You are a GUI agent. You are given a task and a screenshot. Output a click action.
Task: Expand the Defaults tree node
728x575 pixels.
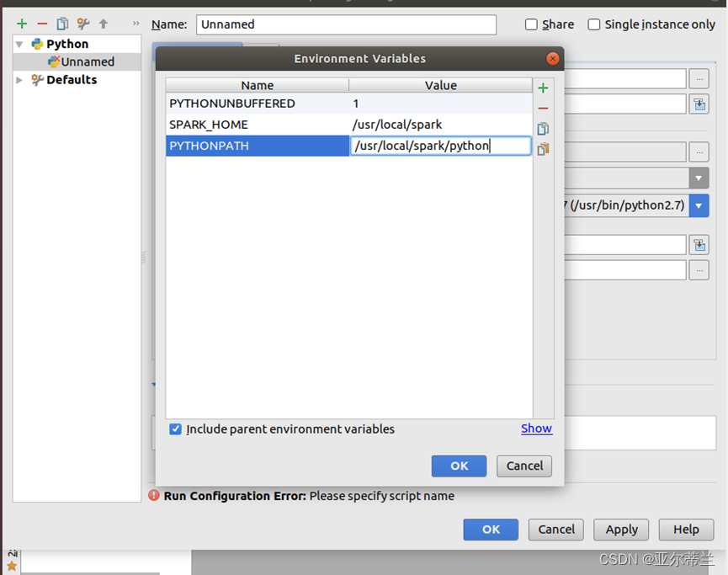pos(19,80)
